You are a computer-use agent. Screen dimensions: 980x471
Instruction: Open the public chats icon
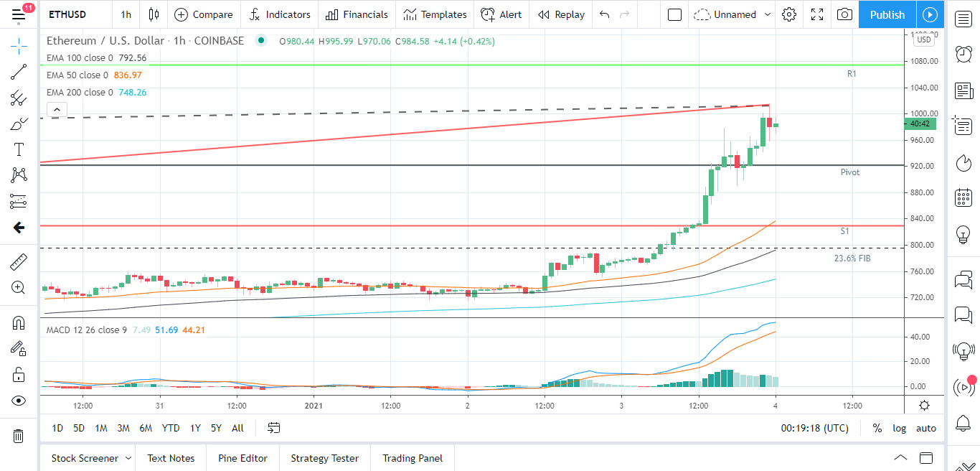pyautogui.click(x=963, y=279)
